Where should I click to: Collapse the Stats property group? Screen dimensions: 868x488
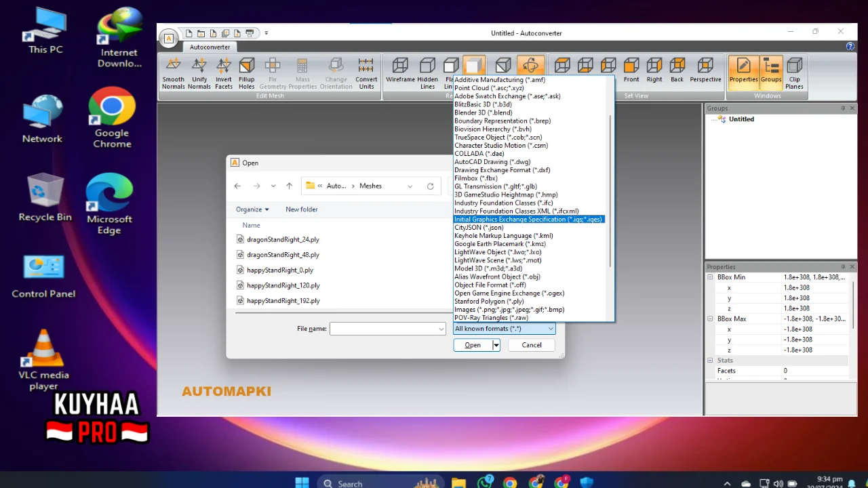point(711,360)
